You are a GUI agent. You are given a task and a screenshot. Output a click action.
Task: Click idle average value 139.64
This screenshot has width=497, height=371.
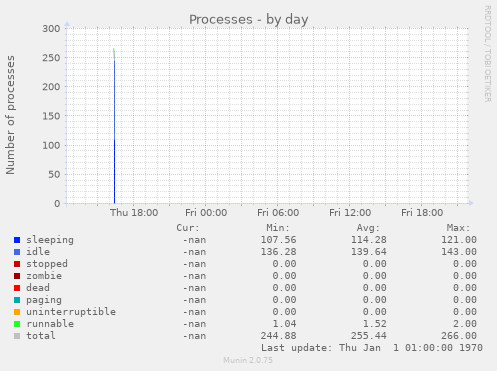click(x=369, y=252)
